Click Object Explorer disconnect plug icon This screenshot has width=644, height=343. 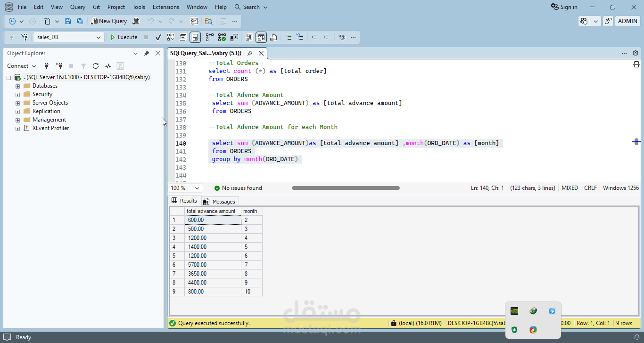coord(59,66)
